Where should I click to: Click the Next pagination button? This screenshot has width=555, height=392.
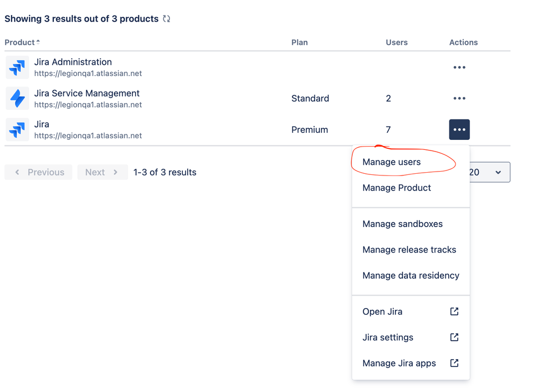point(103,172)
